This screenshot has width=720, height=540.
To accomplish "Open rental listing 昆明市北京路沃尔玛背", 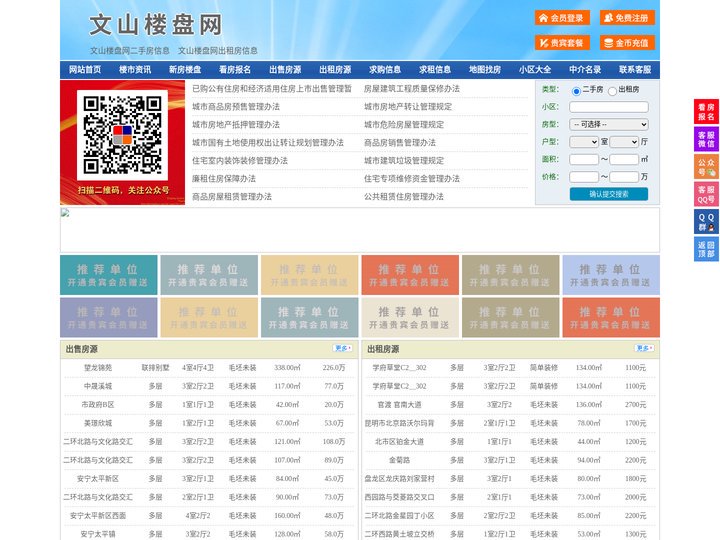I will click(399, 423).
